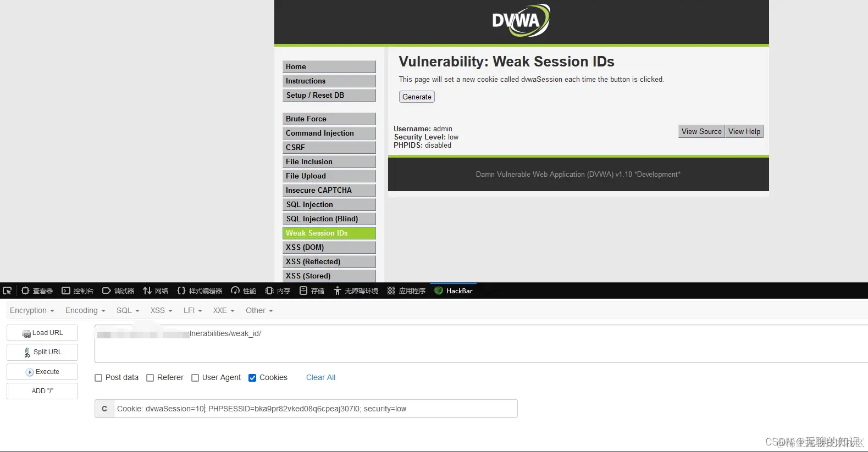Click into the HackBar URL text area
Image resolution: width=868 pixels, height=452 pixels.
[481, 344]
